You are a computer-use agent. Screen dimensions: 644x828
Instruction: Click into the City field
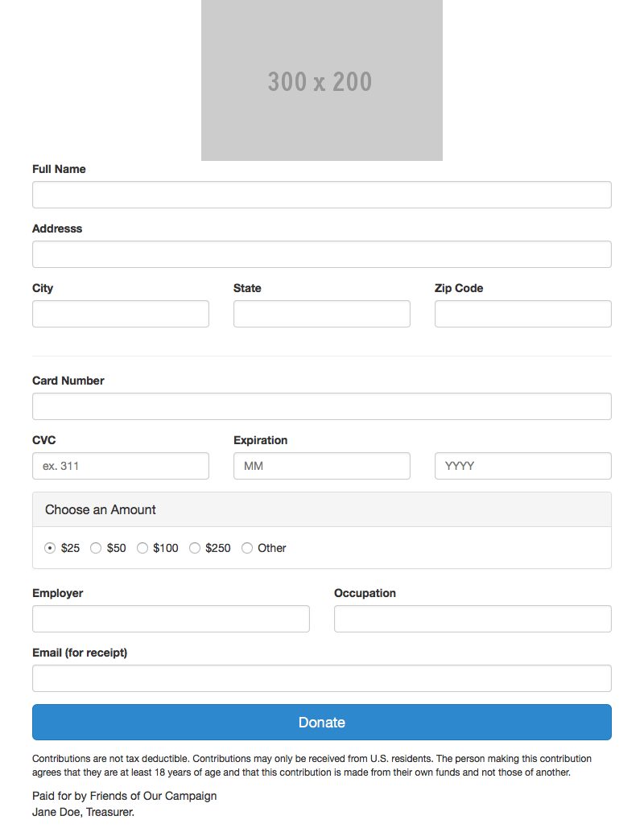[x=121, y=314]
